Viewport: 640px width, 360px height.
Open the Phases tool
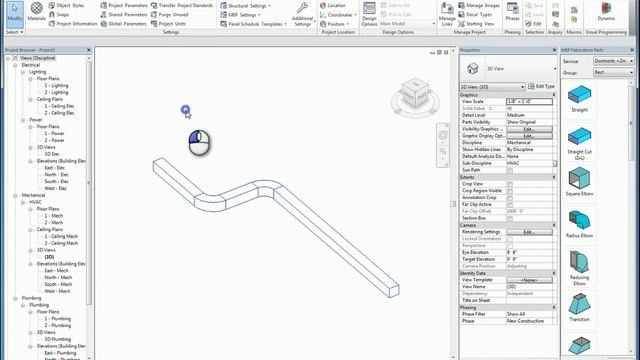pyautogui.click(x=512, y=11)
